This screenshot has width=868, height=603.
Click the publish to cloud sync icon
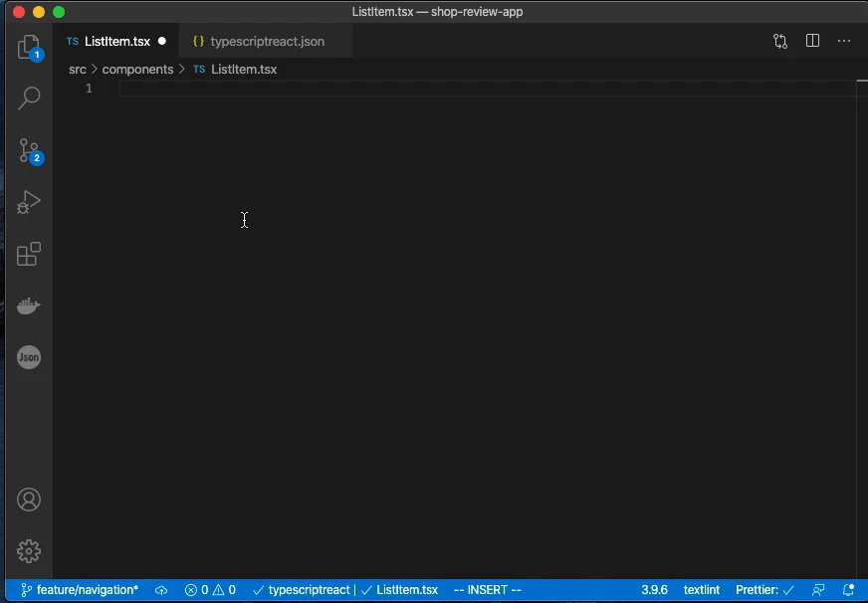click(161, 590)
